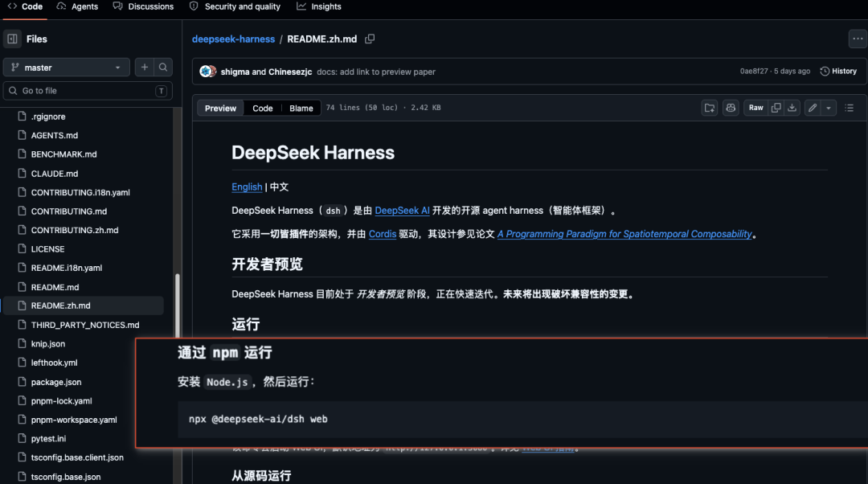Open the outline list icon
This screenshot has width=868, height=484.
pyautogui.click(x=850, y=108)
